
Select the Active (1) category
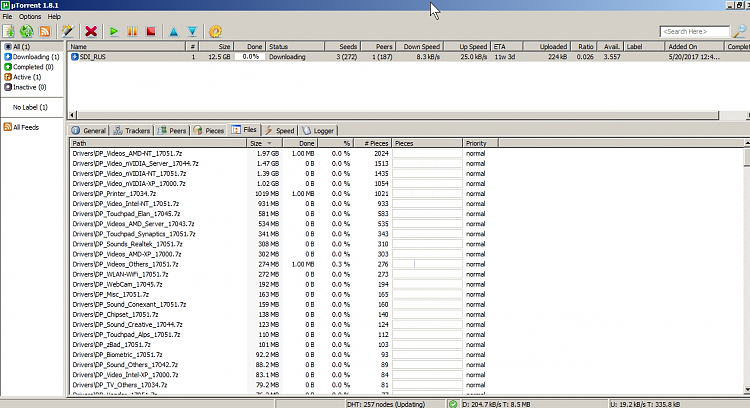23,77
